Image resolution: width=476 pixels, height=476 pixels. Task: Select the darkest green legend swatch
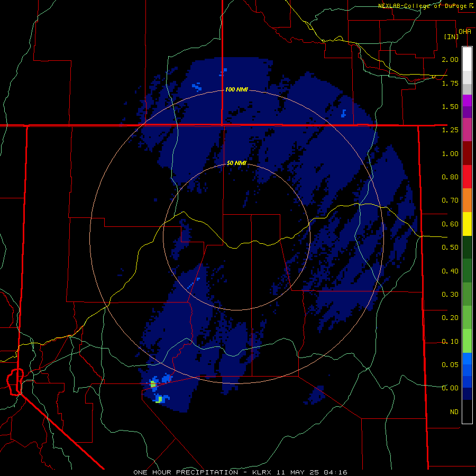pyautogui.click(x=467, y=247)
